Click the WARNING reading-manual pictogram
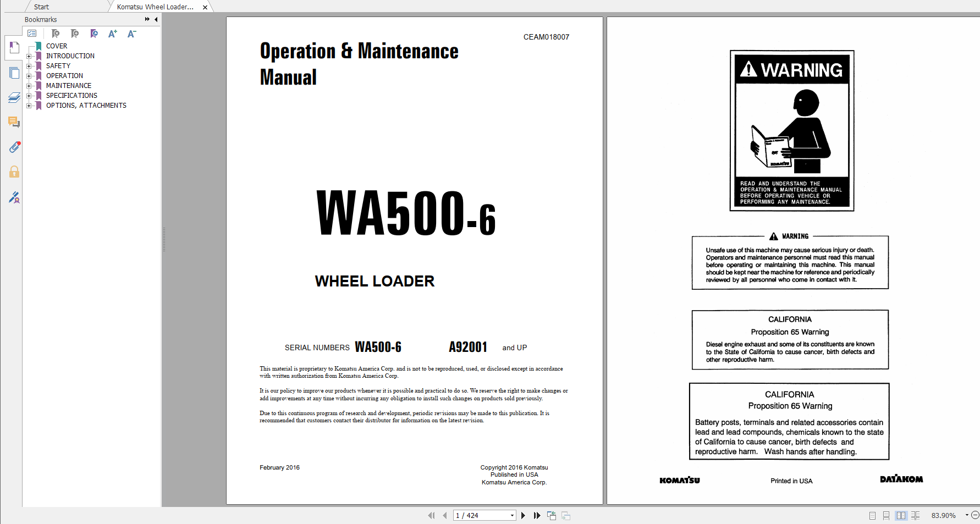The width and height of the screenshot is (980, 524). pyautogui.click(x=792, y=130)
